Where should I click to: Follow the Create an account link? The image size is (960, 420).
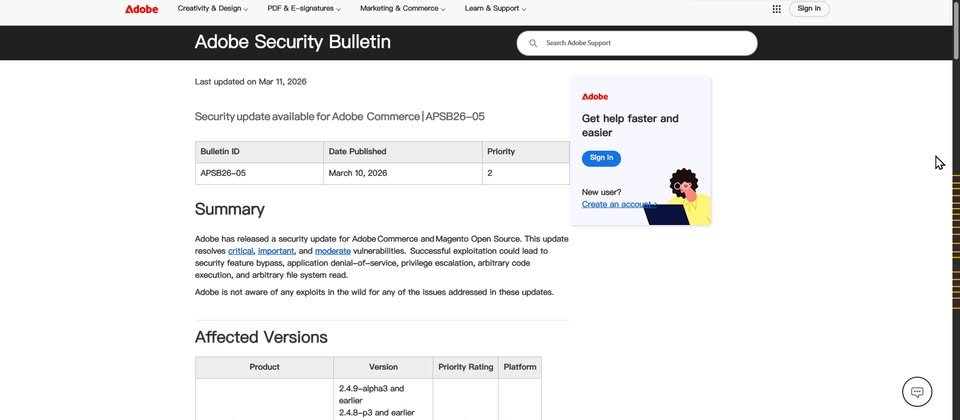click(x=617, y=204)
